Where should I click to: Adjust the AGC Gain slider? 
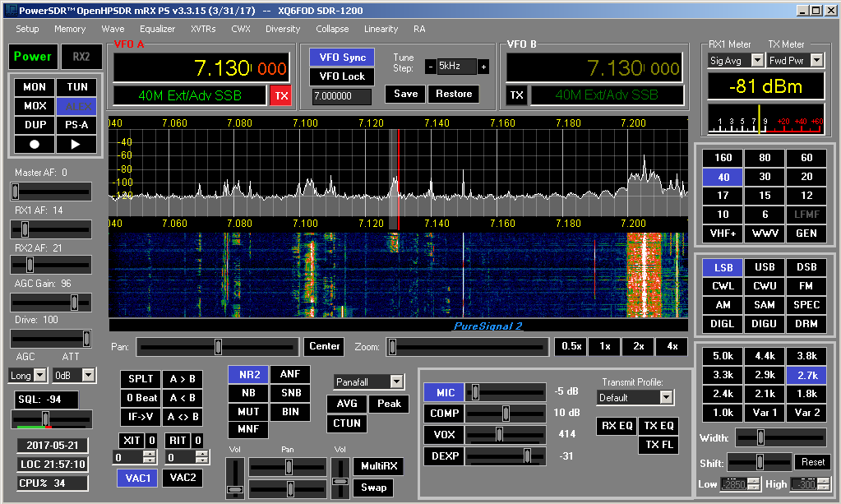pyautogui.click(x=74, y=302)
